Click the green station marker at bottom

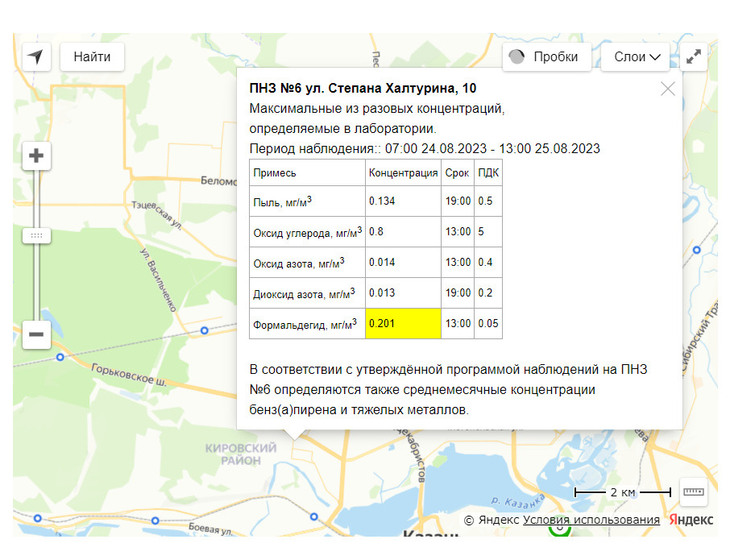pyautogui.click(x=559, y=529)
